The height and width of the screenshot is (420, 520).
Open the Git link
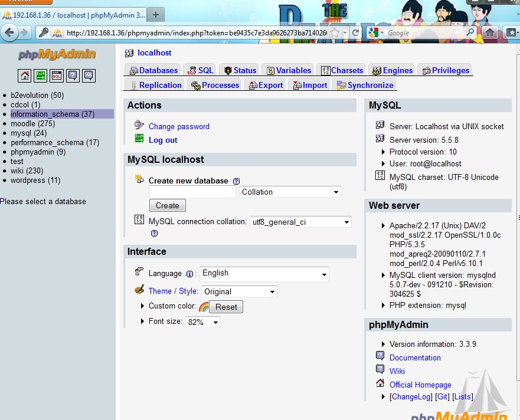click(x=443, y=397)
